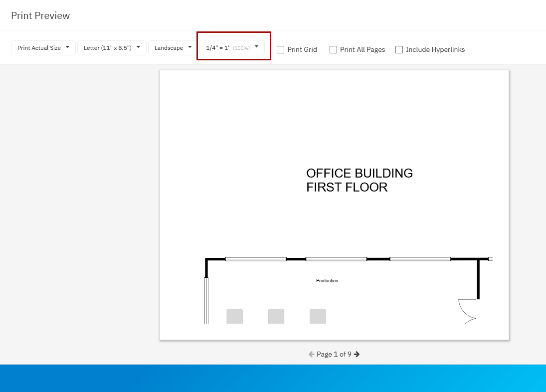546x392 pixels.
Task: Check the Print All Pages option
Action: click(334, 50)
